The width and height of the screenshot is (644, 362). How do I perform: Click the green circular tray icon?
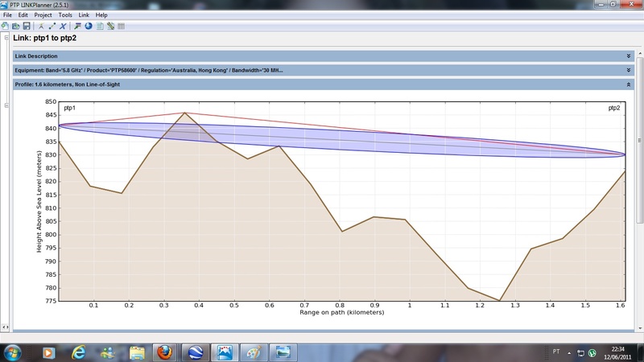pyautogui.click(x=592, y=352)
